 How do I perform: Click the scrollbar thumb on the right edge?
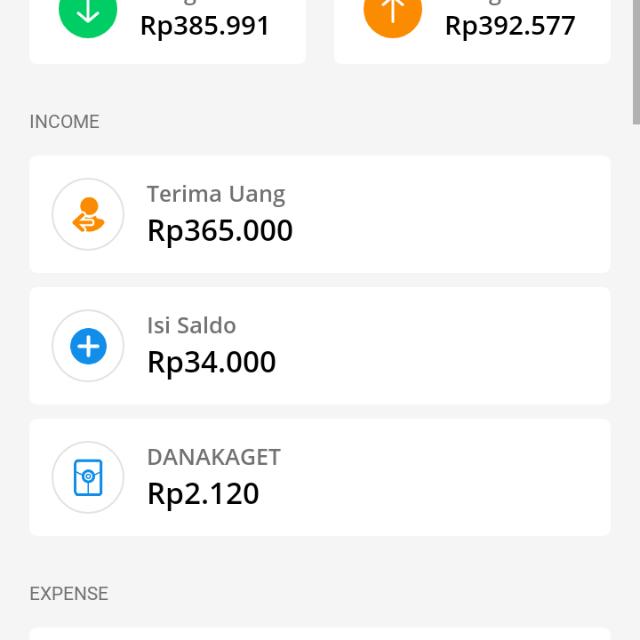pyautogui.click(x=636, y=60)
